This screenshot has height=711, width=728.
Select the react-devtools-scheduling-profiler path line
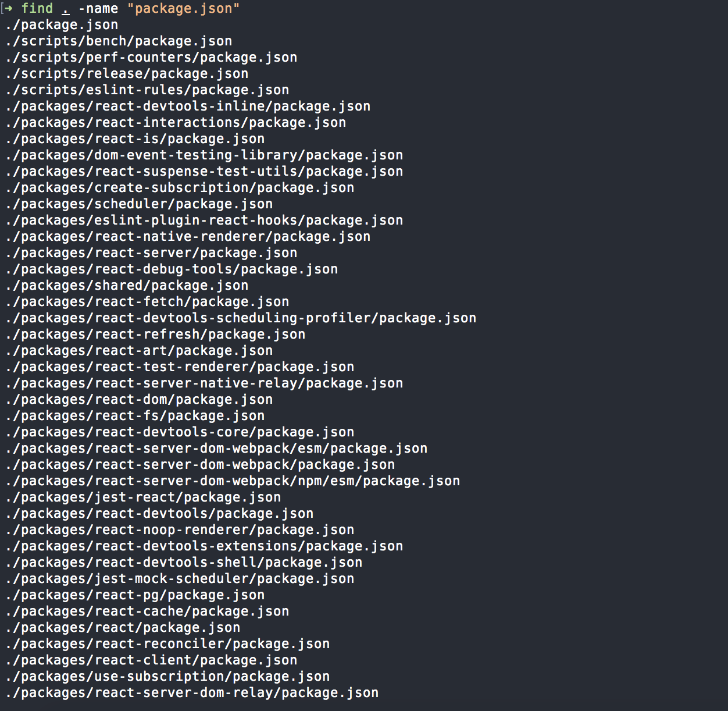(241, 318)
